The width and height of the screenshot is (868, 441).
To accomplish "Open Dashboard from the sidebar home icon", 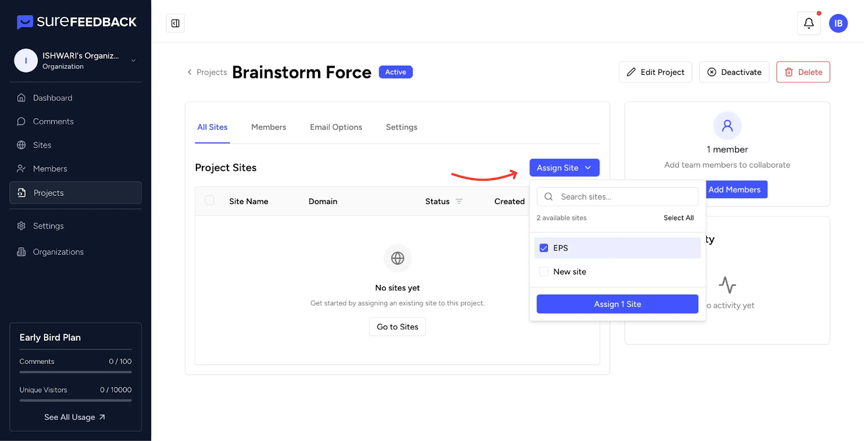I will 22,98.
